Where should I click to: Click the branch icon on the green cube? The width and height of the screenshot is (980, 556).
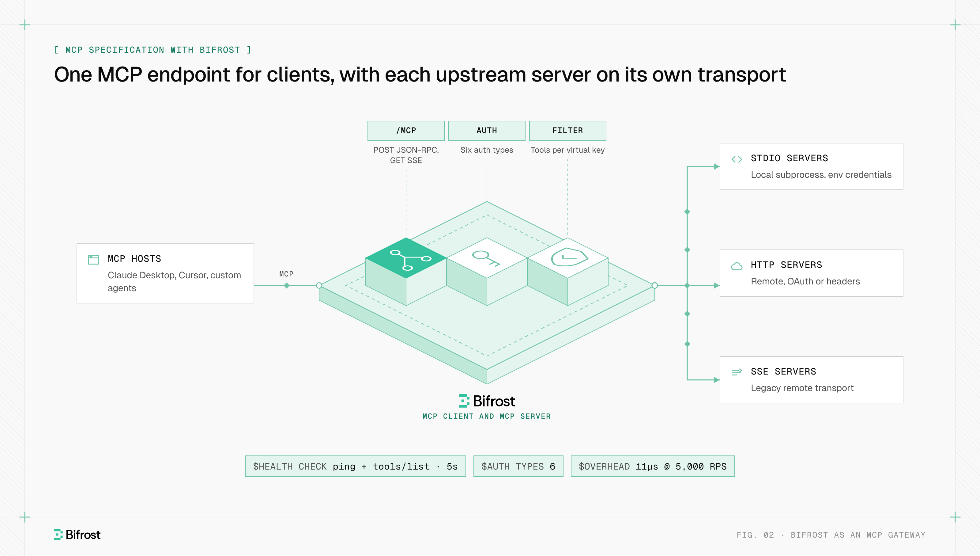[x=410, y=260]
